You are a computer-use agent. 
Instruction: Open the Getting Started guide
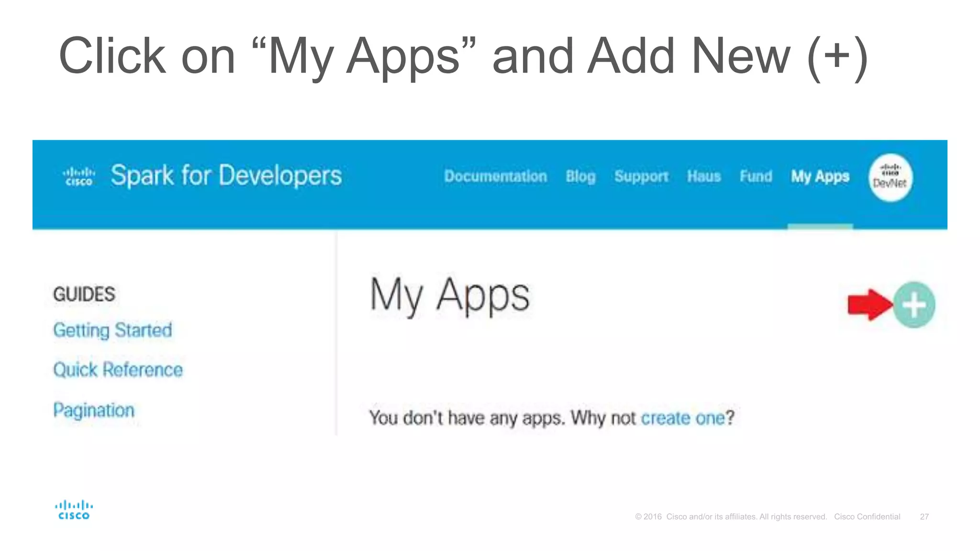[112, 331]
